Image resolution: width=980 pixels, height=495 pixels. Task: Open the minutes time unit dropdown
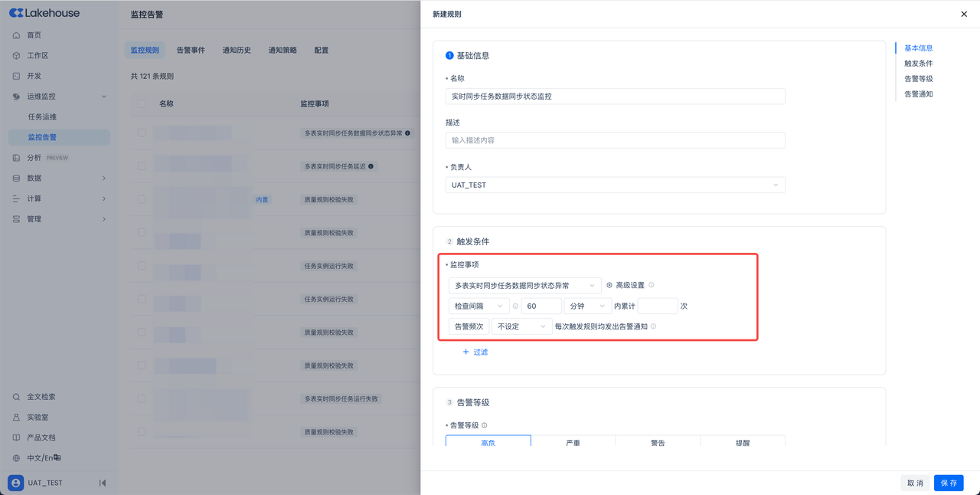(587, 307)
